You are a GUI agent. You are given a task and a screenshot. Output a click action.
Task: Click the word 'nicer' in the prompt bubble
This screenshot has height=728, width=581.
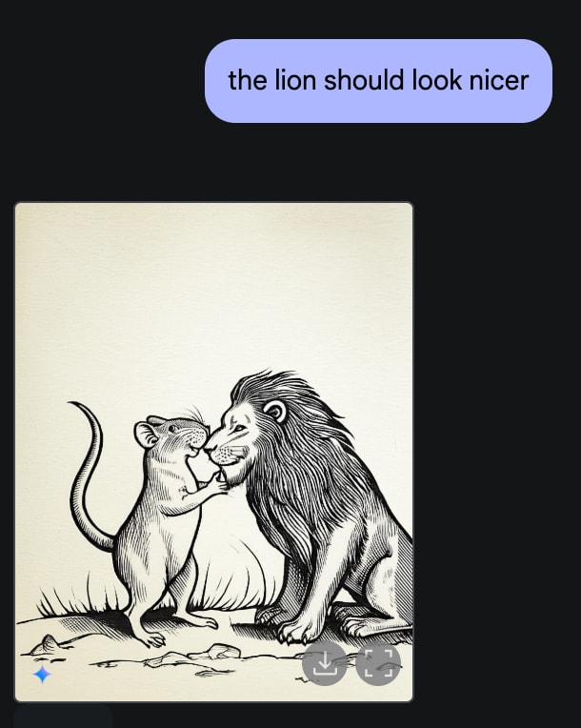pos(499,80)
